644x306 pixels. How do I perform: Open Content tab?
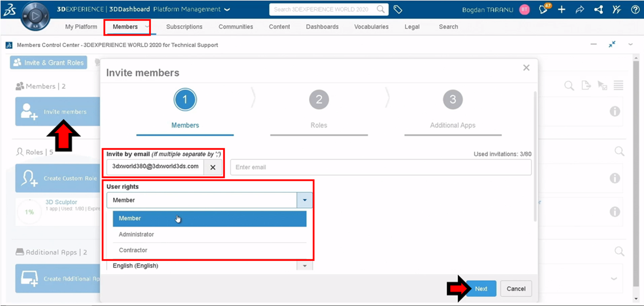pos(279,27)
